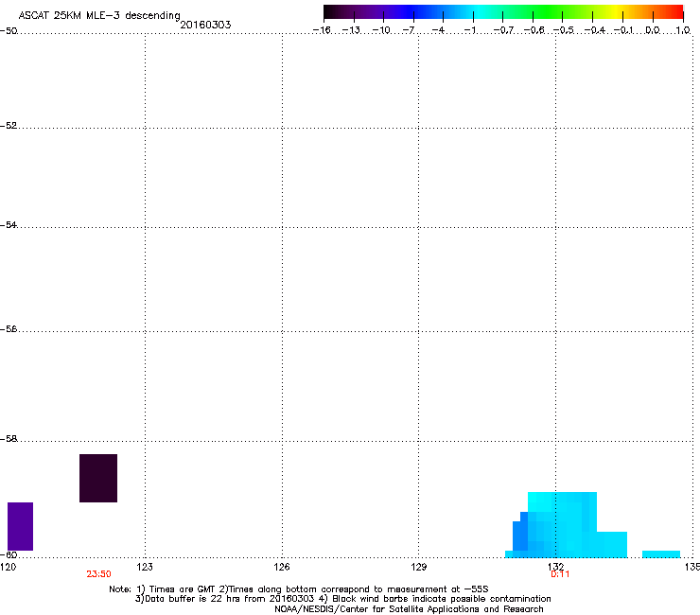Click the title text 'ASCAT 25KM MLE-3 descending'
Image resolution: width=700 pixels, height=615 pixels.
[x=99, y=15]
